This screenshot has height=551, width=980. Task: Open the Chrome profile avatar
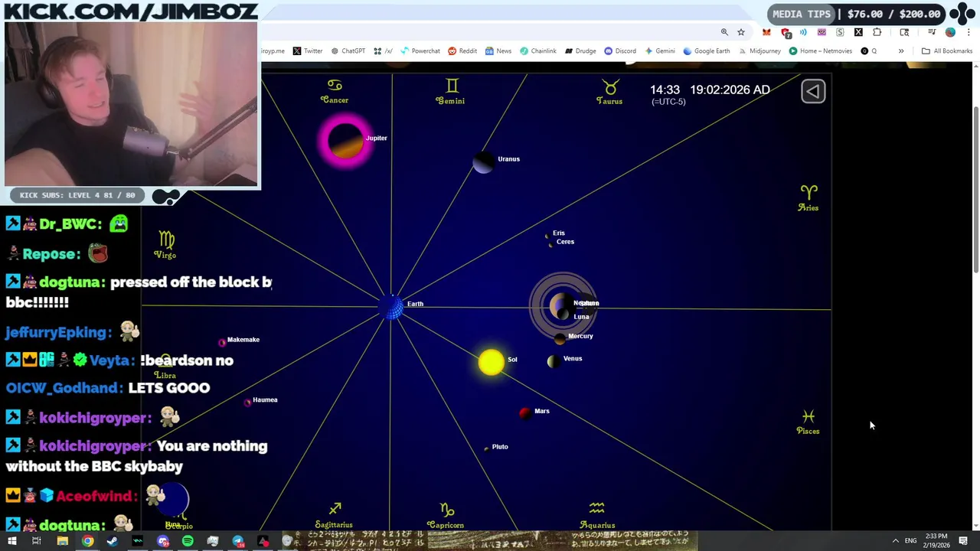click(x=950, y=32)
